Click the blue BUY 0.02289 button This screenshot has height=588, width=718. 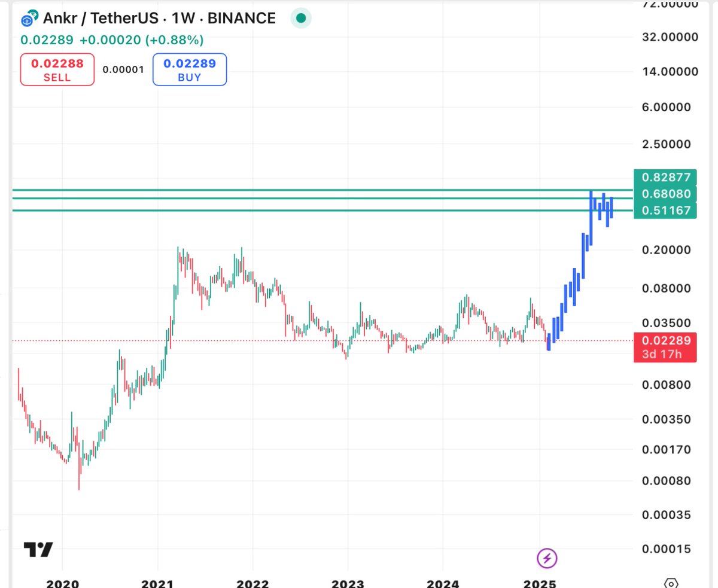pyautogui.click(x=190, y=69)
